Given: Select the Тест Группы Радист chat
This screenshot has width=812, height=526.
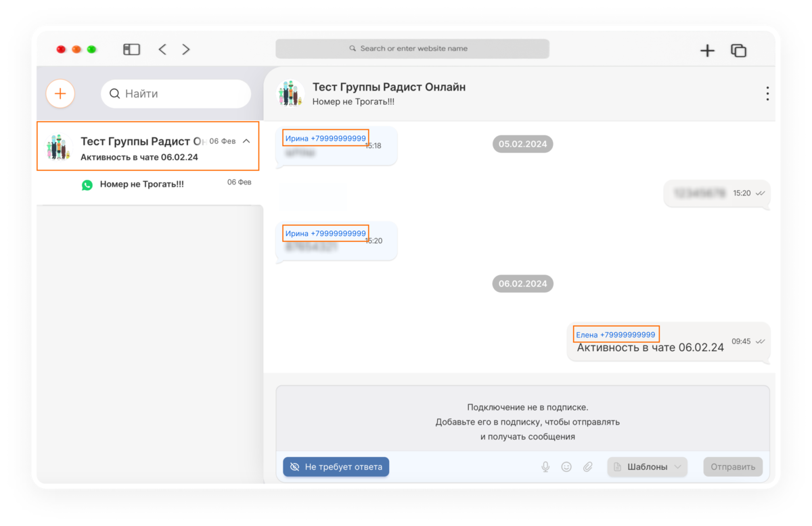Looking at the screenshot, I should (x=148, y=146).
